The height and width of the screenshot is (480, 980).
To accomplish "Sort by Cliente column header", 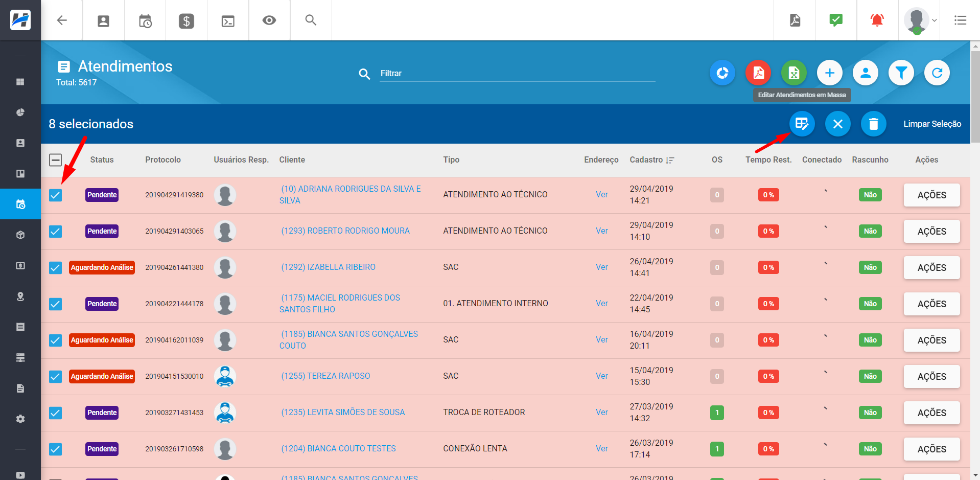I will (292, 160).
